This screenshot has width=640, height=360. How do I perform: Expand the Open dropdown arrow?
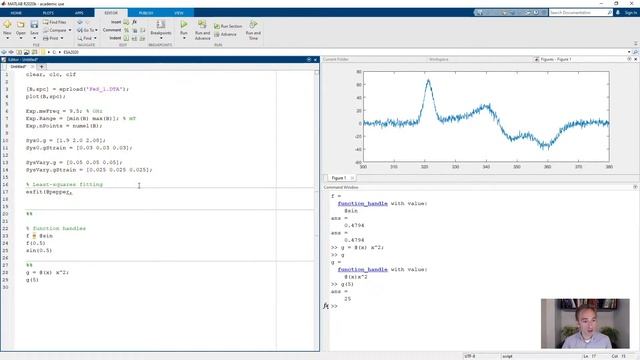pyautogui.click(x=20, y=38)
